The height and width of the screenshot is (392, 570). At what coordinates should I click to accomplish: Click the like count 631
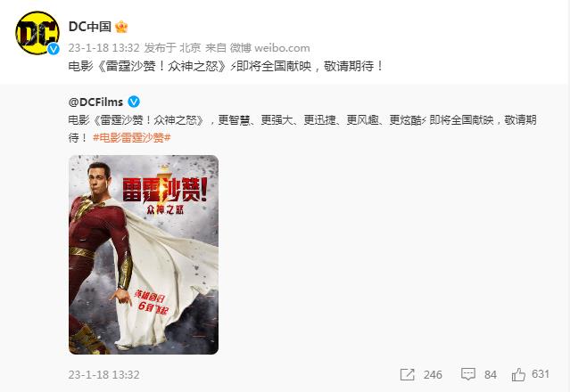click(x=541, y=374)
